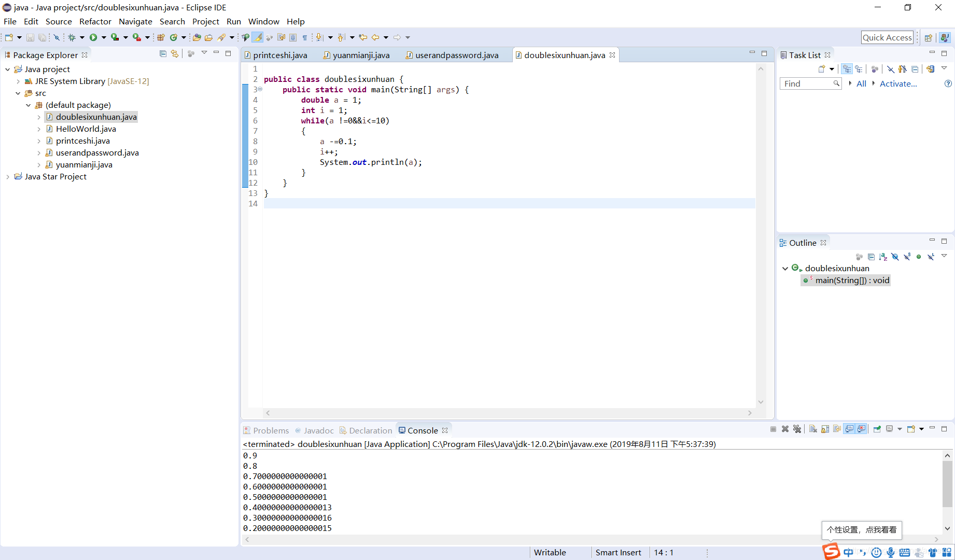Toggle Link with Editor in Package Explorer

coord(175,54)
